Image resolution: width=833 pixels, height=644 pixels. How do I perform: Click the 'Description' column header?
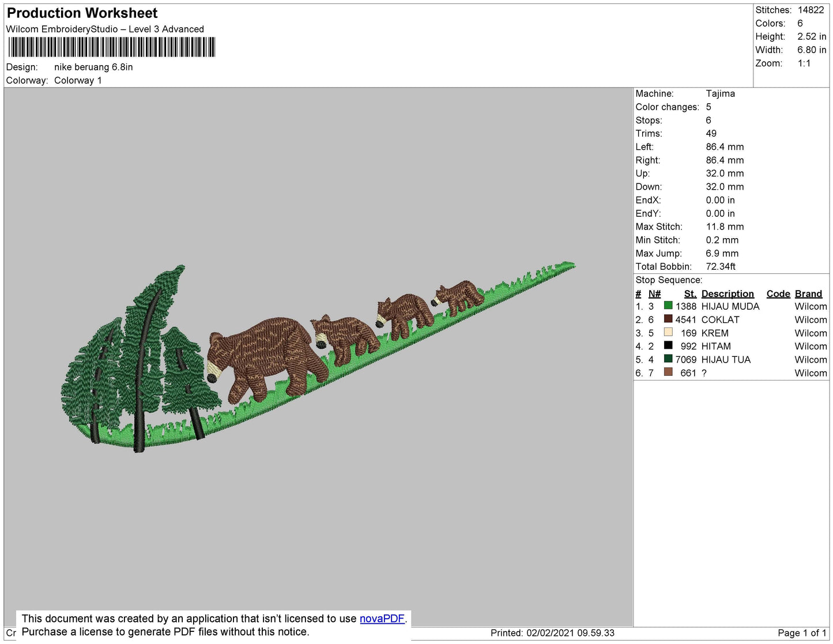click(728, 293)
